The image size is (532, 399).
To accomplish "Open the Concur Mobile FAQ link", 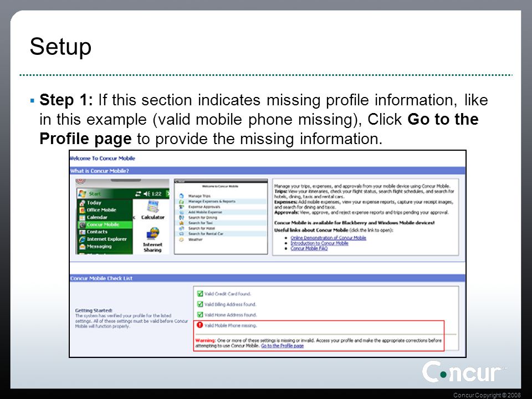I will [309, 248].
